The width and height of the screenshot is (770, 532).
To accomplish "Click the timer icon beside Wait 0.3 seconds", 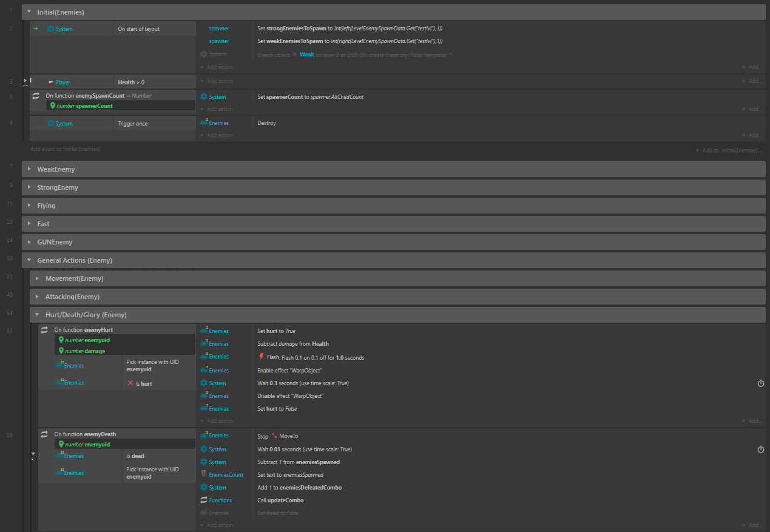I will coord(760,383).
